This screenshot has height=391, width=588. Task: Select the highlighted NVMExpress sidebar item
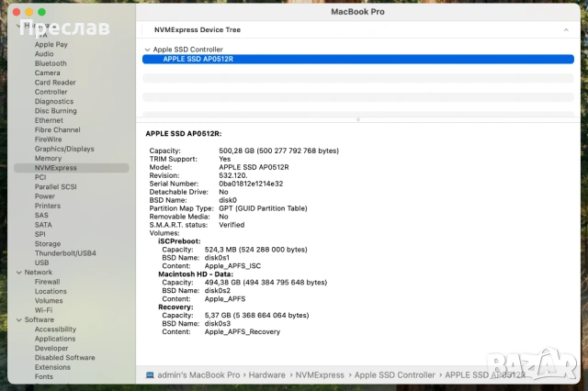[x=72, y=168]
